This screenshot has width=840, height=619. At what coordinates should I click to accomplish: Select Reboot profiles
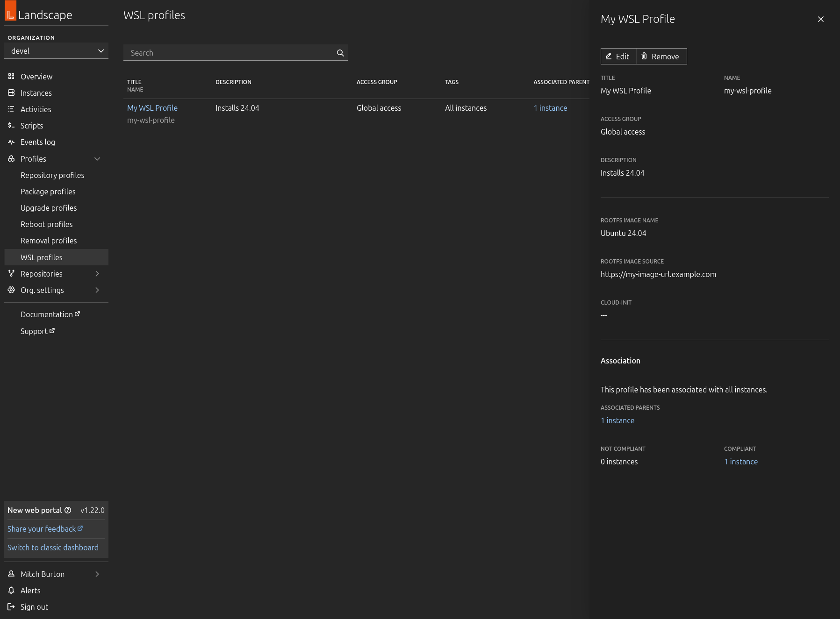tap(47, 224)
